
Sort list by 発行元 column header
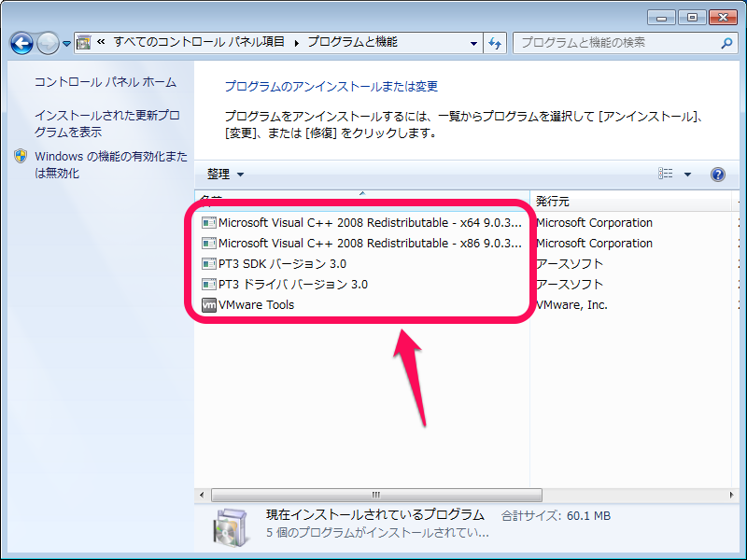tap(630, 201)
